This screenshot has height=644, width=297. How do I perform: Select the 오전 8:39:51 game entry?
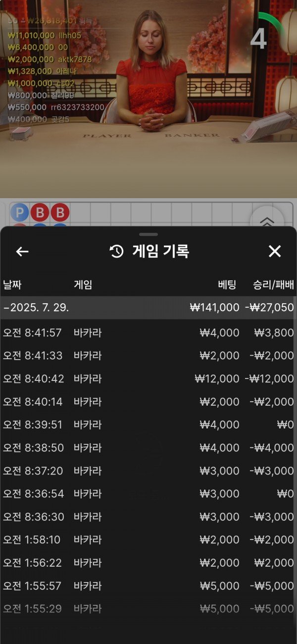click(x=148, y=425)
